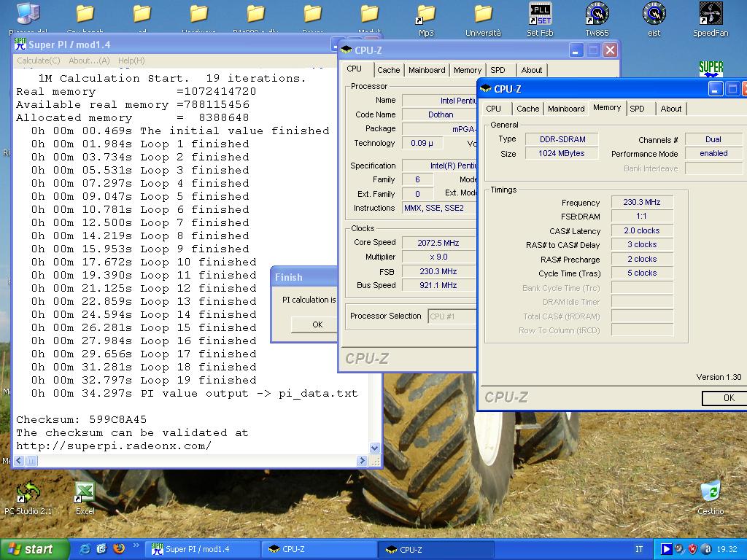Click the Super PI title bar icon
The image size is (747, 560).
pos(20,44)
